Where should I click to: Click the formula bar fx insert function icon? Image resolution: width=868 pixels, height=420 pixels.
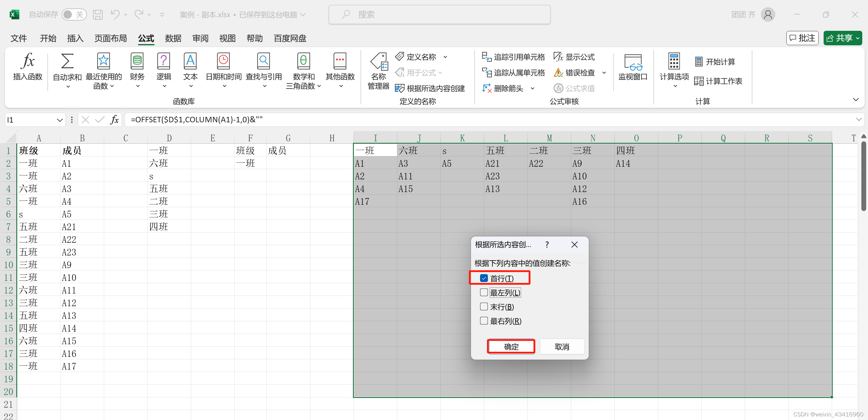click(x=114, y=120)
